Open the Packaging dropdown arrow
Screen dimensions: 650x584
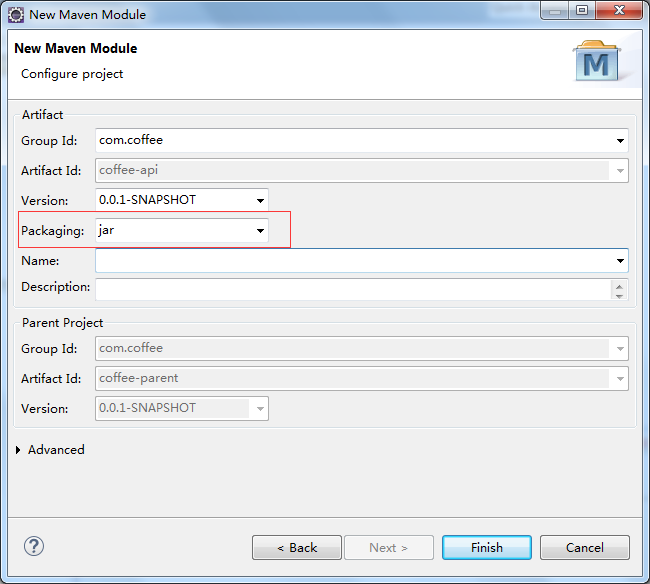[x=260, y=230]
